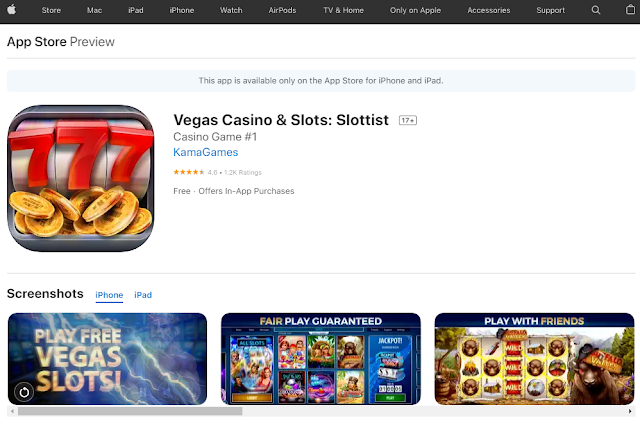Open Fair Play Guaranteed screenshot
640x434 pixels.
pos(321,359)
